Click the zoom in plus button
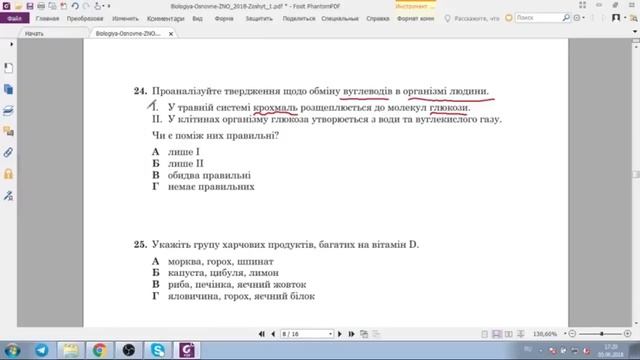 628,334
